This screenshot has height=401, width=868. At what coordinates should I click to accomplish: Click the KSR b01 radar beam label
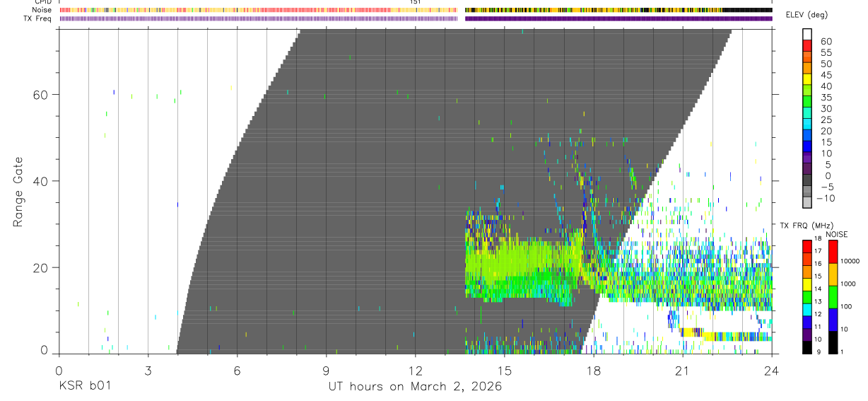pyautogui.click(x=84, y=387)
